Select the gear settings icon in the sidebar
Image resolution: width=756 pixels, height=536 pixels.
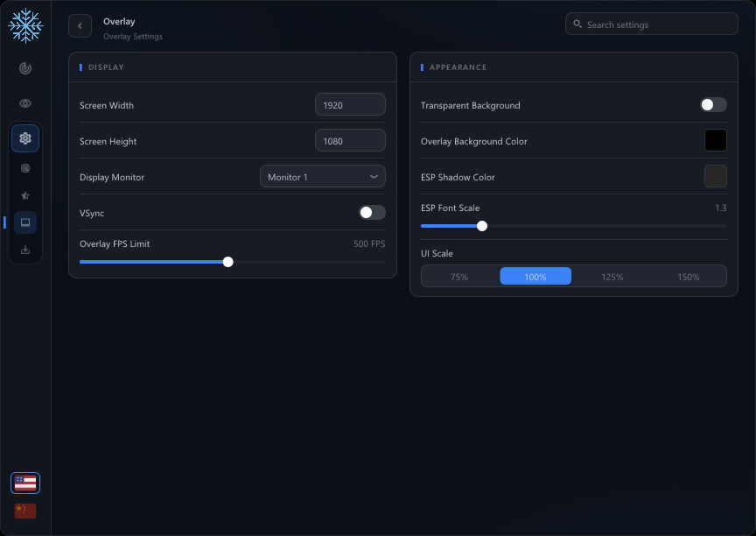25,138
